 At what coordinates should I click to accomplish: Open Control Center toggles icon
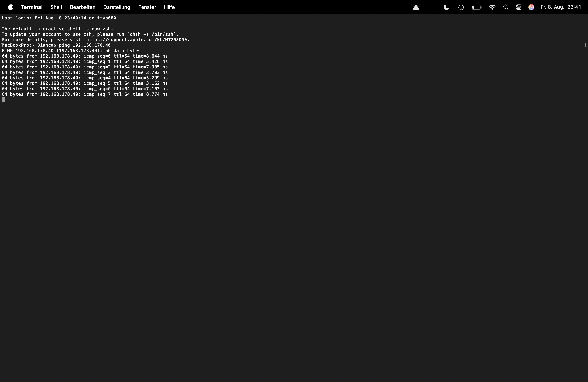[519, 7]
